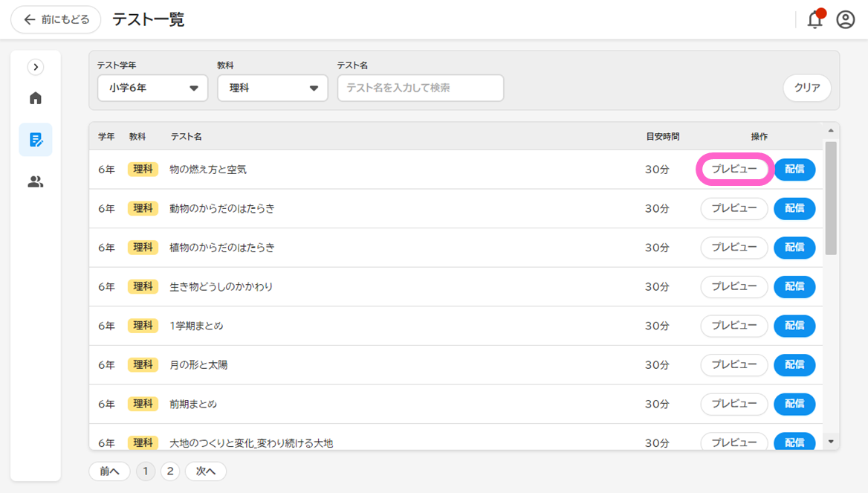Click the テスト名 search input field
This screenshot has width=868, height=493.
tap(421, 88)
